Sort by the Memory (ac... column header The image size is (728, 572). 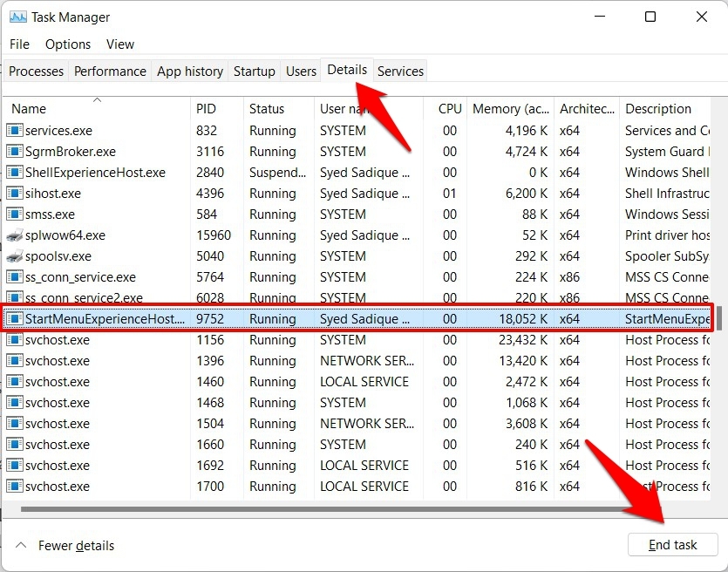pos(510,109)
